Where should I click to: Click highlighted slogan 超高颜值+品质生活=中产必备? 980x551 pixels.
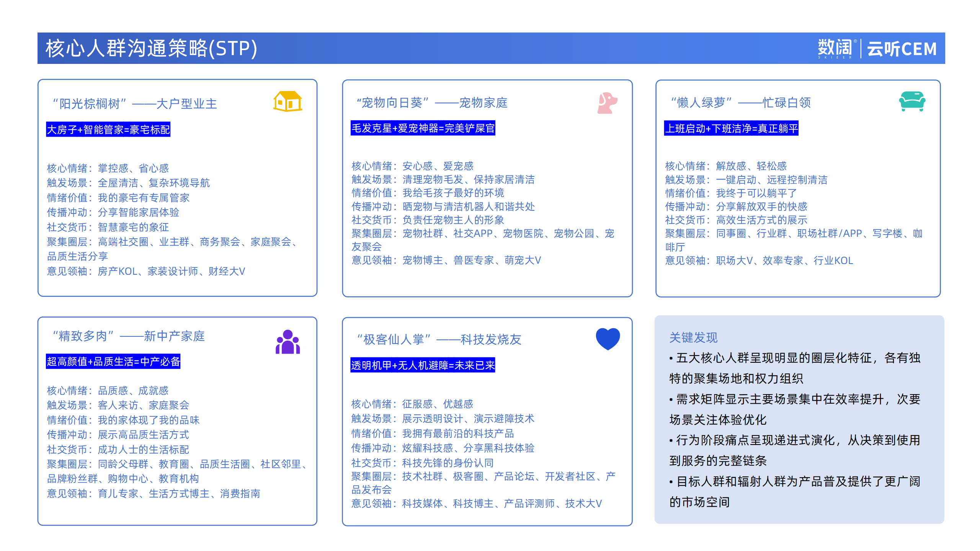tap(113, 362)
